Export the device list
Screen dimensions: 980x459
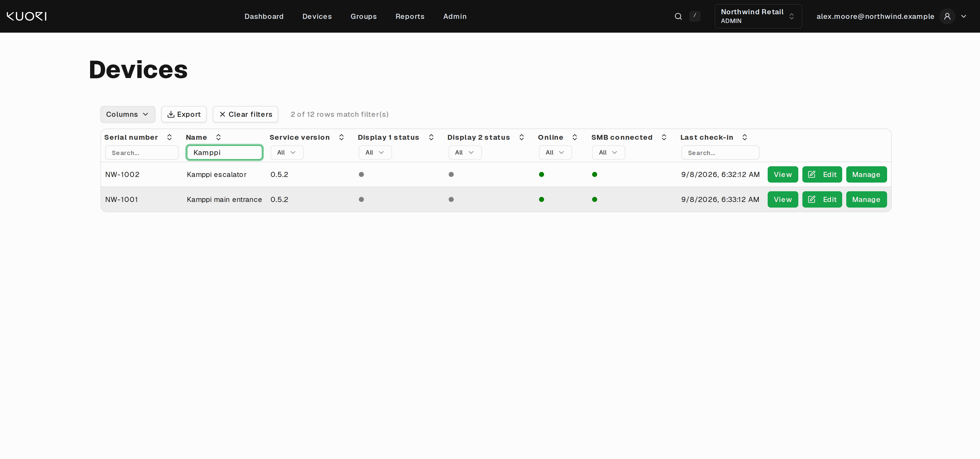tap(184, 114)
